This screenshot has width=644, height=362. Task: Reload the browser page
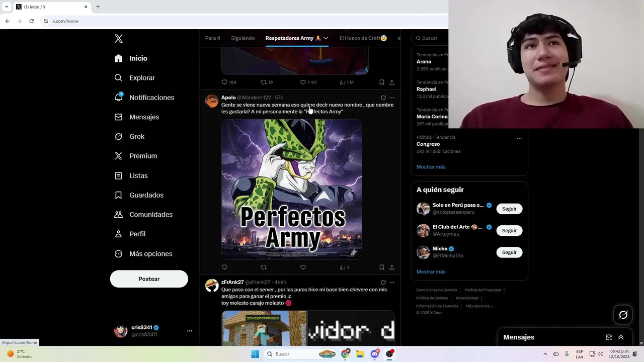click(x=31, y=21)
